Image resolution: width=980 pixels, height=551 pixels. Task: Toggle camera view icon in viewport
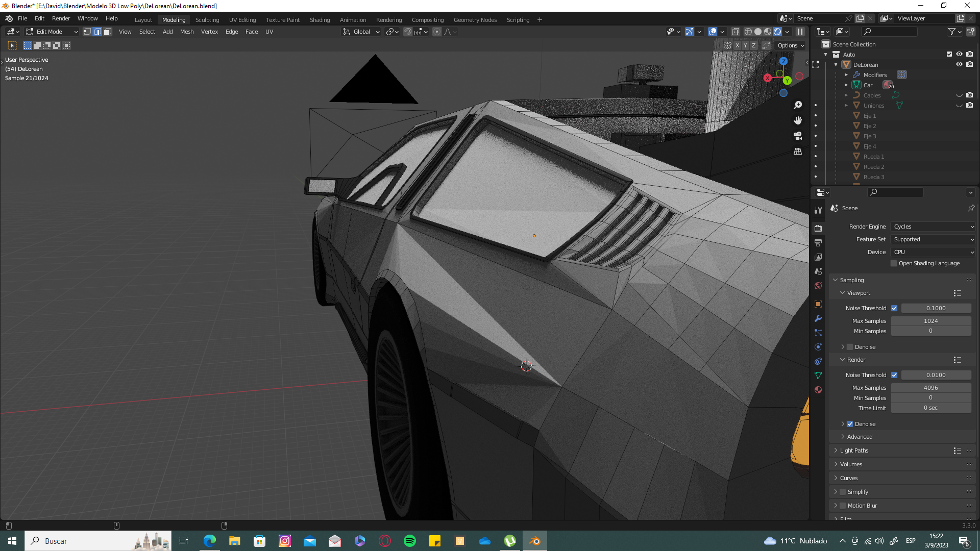click(x=798, y=136)
